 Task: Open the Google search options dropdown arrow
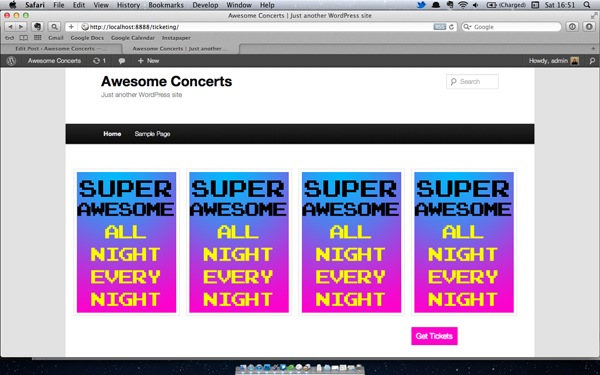(467, 27)
